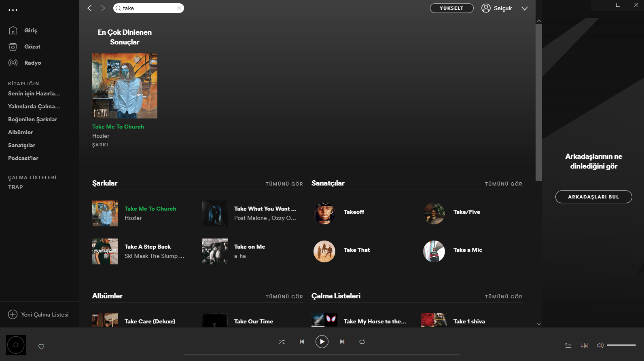Open Podcast'ler in library
Image resolution: width=644 pixels, height=361 pixels.
click(x=23, y=158)
